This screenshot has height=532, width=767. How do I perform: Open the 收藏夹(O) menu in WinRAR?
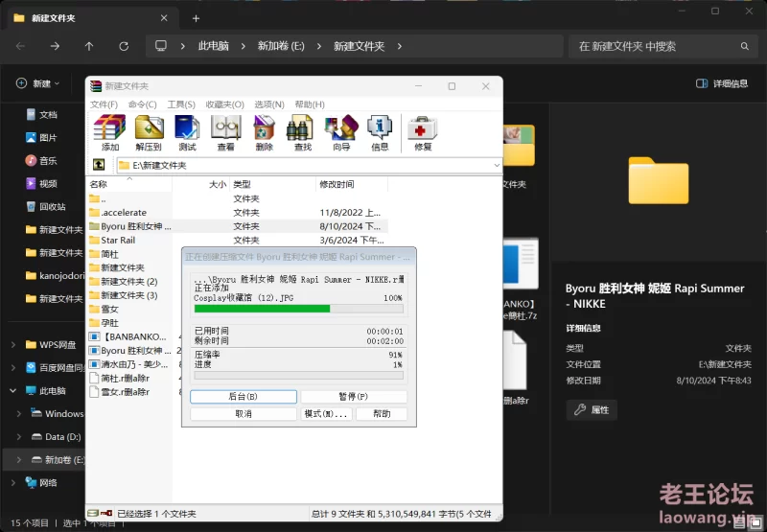(x=224, y=104)
